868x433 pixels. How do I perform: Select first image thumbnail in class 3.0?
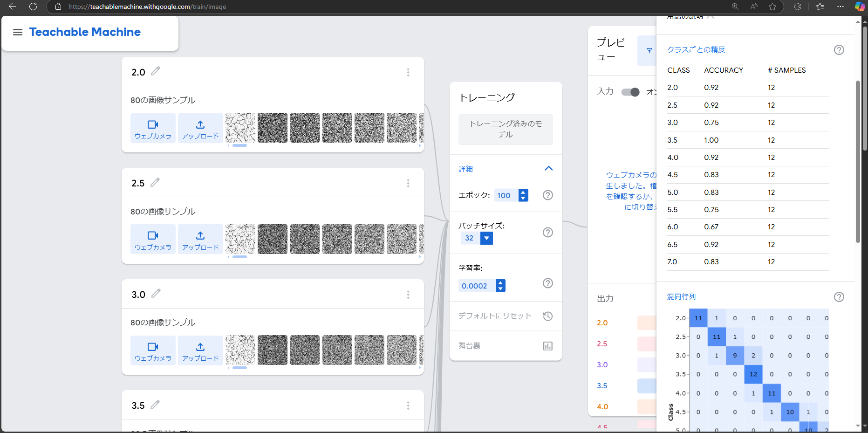click(x=240, y=350)
